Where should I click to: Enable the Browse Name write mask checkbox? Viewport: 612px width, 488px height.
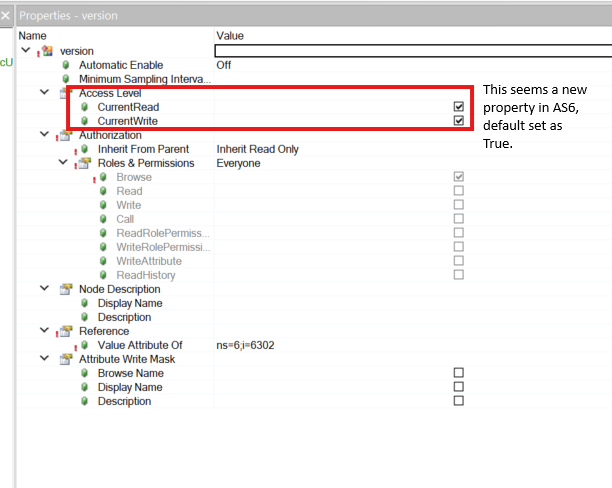coord(459,373)
